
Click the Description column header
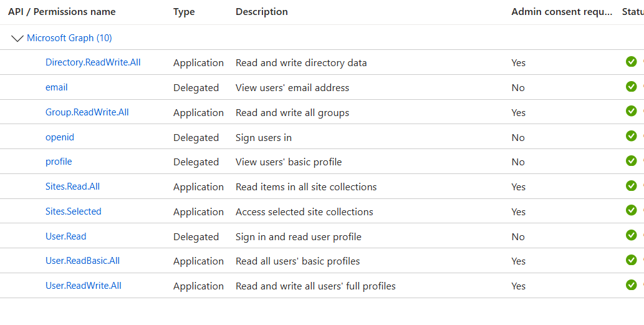pyautogui.click(x=262, y=12)
